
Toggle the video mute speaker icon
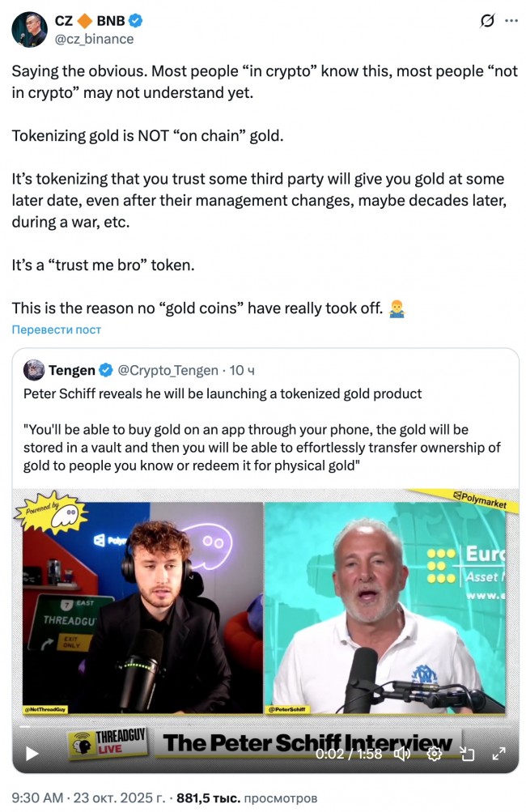click(x=402, y=754)
